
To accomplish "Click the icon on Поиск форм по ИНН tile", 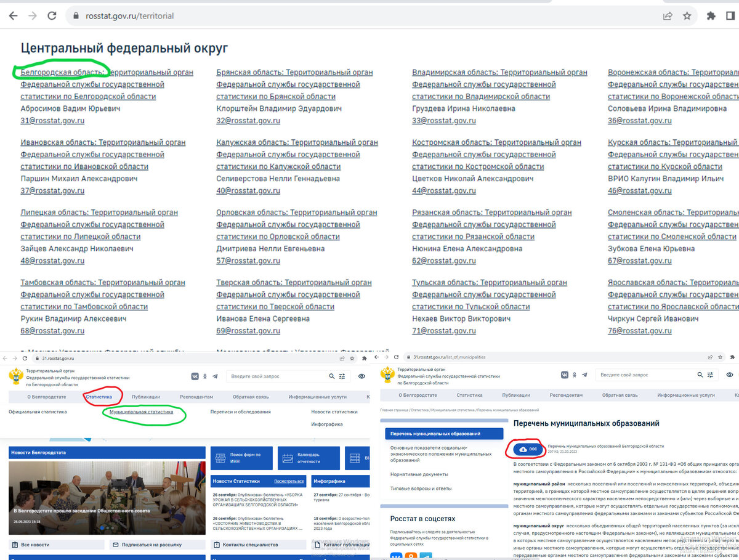I will point(220,458).
